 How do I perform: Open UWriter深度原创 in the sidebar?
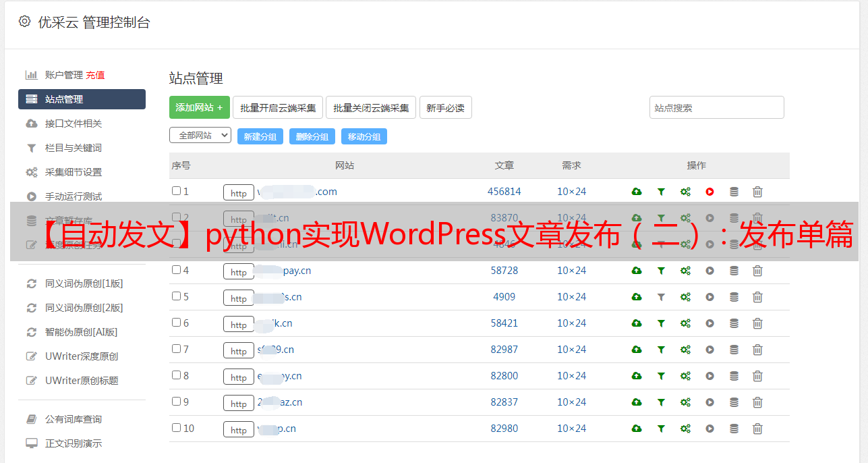coord(82,356)
